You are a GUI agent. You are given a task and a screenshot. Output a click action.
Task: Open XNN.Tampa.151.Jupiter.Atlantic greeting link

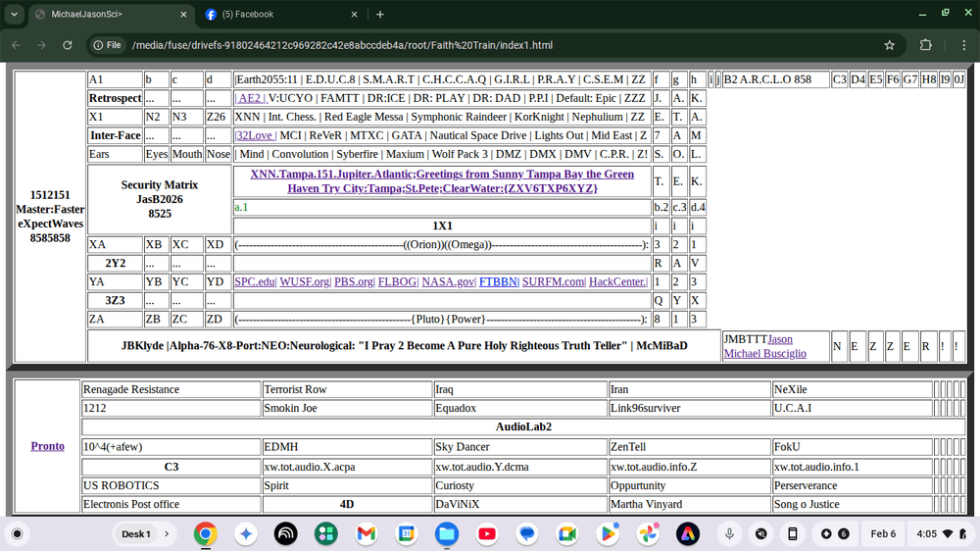[442, 181]
